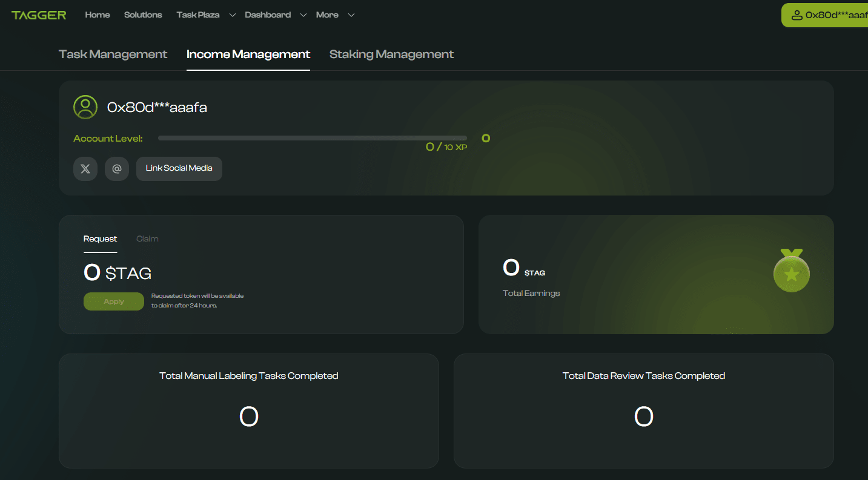Click the 0 $TAG request amount
Screen dimensions: 868x480
pos(118,273)
